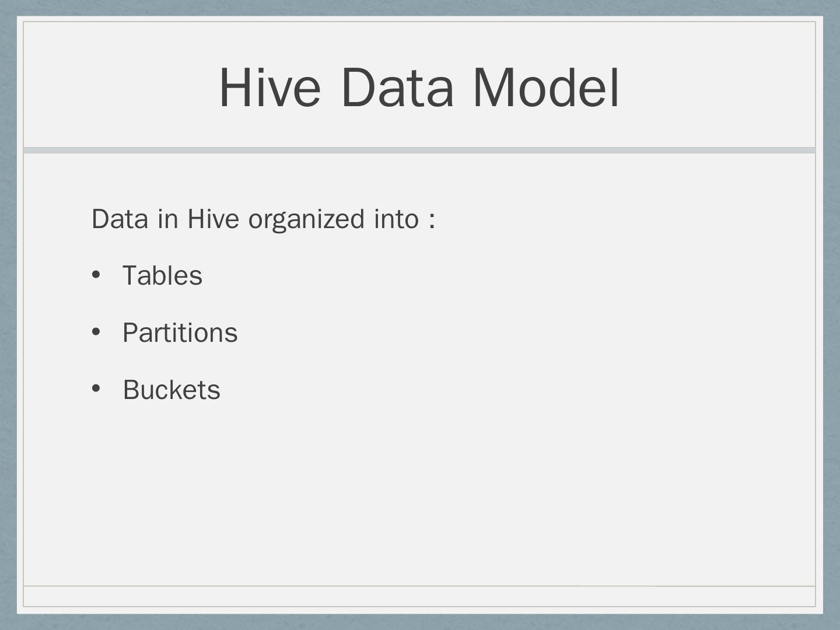
Task: Select the "Tables" bullet text
Action: [162, 276]
